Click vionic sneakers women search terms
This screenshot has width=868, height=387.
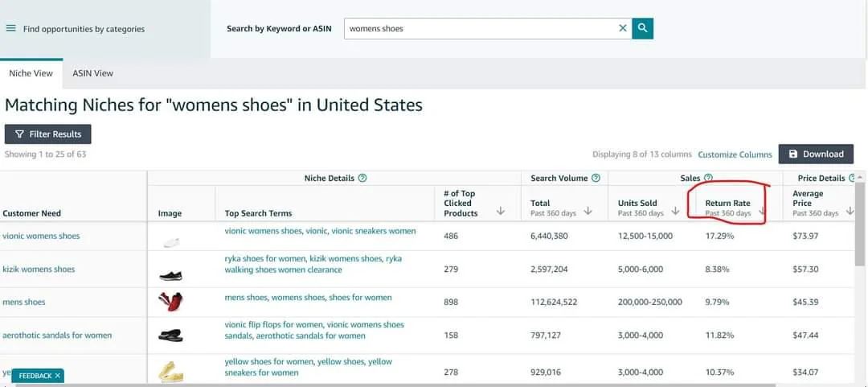(320, 231)
